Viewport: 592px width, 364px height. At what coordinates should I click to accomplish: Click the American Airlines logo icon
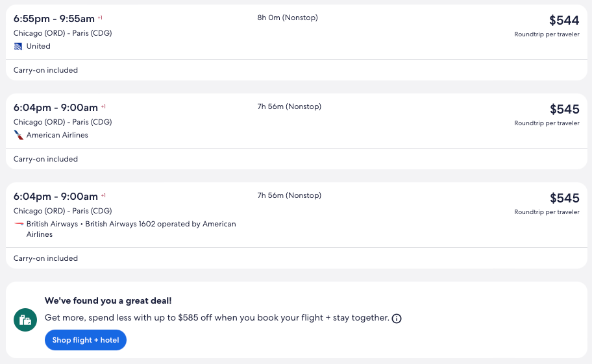click(18, 136)
